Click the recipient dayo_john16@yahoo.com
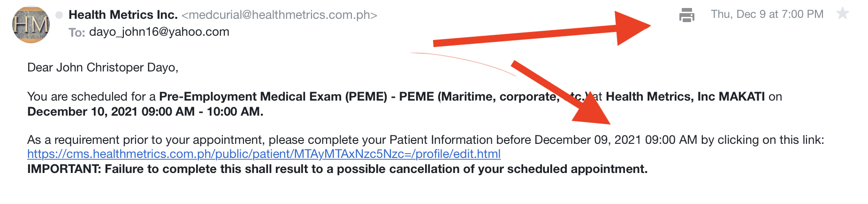868x204 pixels. pos(159,31)
